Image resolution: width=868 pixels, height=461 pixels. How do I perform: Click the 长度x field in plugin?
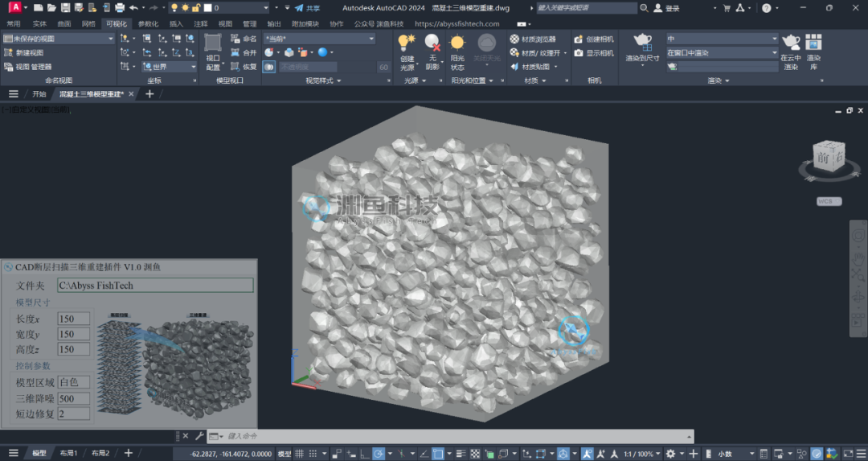[74, 319]
